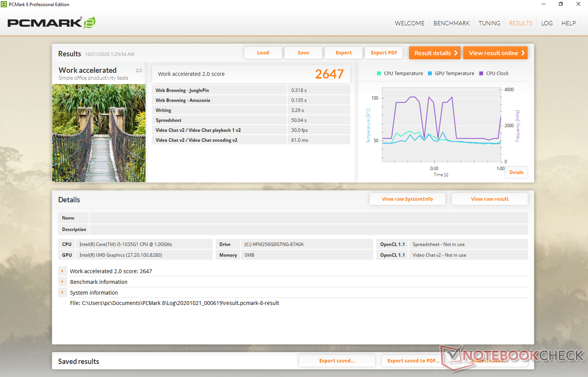The height and width of the screenshot is (377, 588).
Task: Click the GPU value Intel UHD Graphics
Action: pos(121,255)
